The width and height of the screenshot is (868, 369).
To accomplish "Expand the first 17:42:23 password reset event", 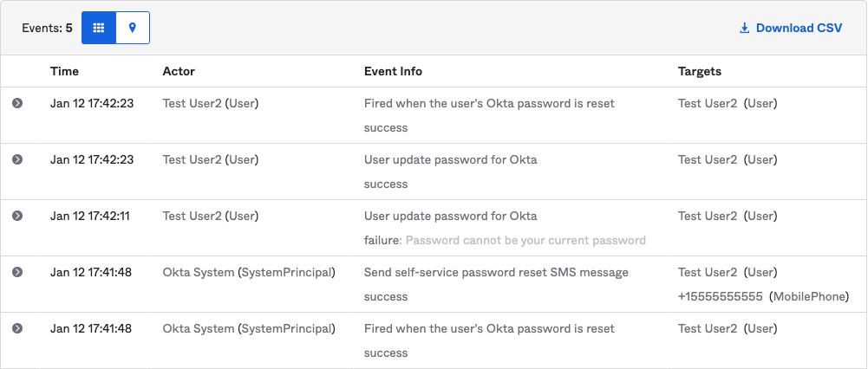I will pos(17,103).
